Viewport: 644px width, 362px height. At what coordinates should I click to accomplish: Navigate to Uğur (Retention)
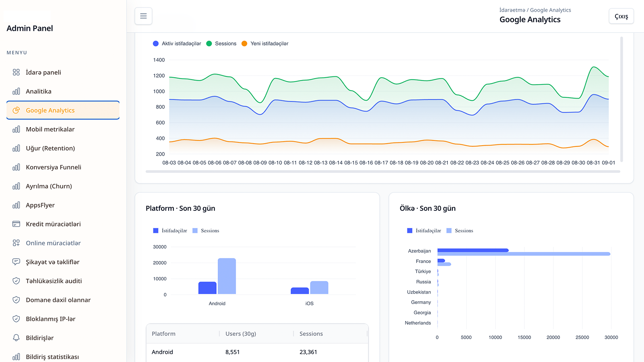click(x=63, y=148)
